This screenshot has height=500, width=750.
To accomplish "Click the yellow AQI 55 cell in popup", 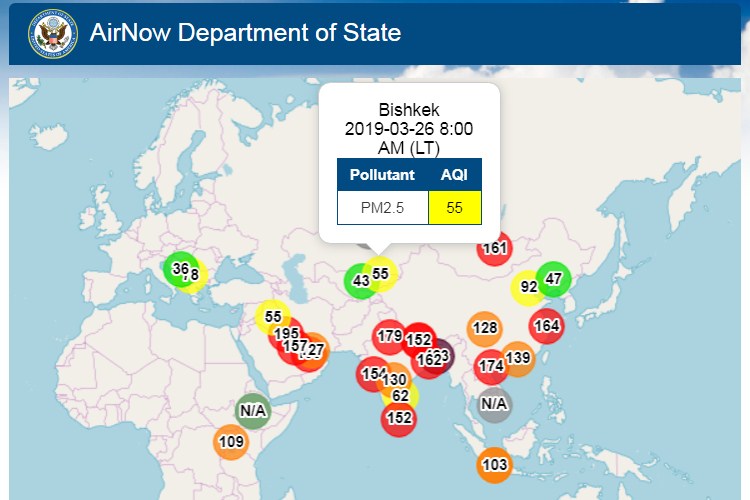I will 455,208.
